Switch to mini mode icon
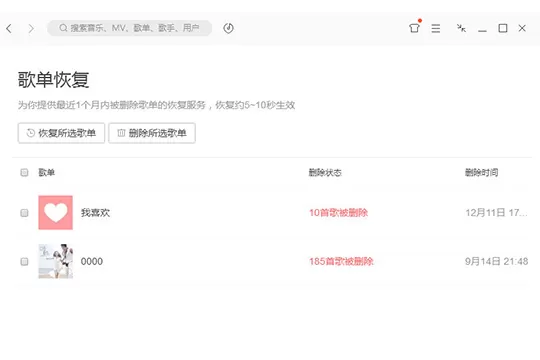 [461, 28]
